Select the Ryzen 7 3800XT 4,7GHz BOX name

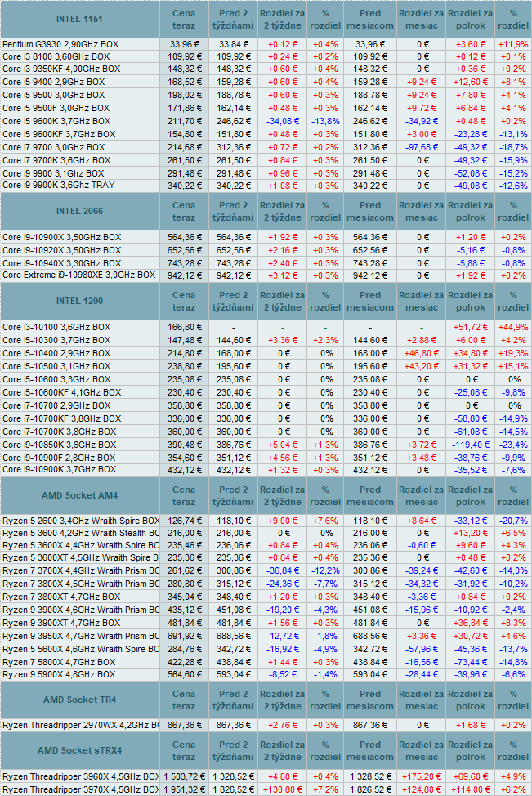[61, 597]
